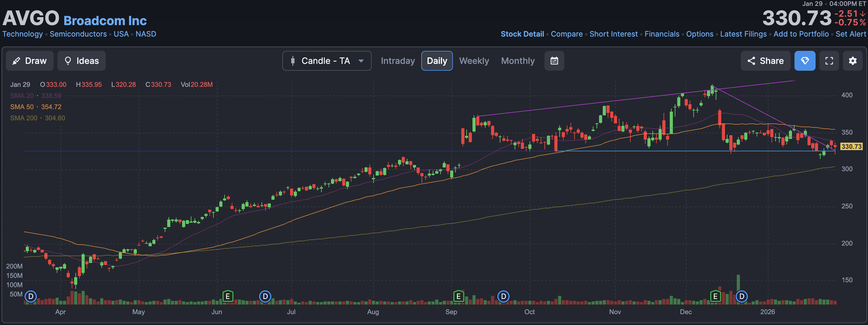Click Set Alert link
The height and width of the screenshot is (325, 868).
pyautogui.click(x=851, y=34)
